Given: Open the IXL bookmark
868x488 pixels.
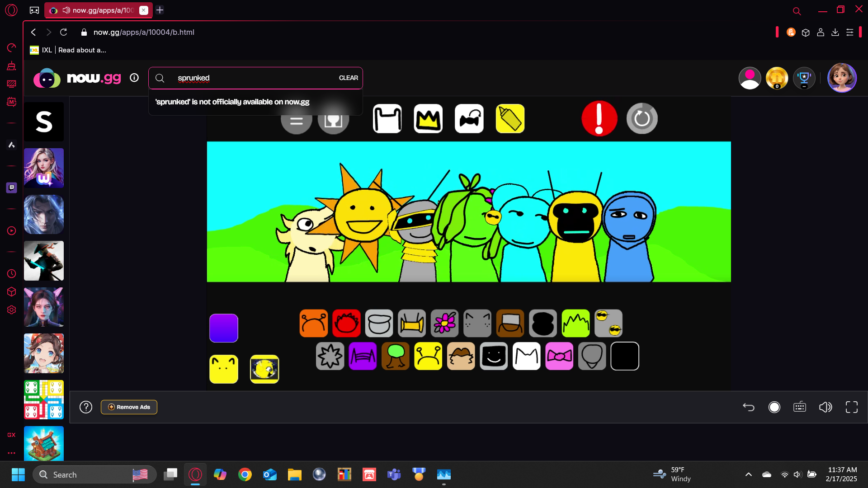Looking at the screenshot, I should click(x=68, y=50).
